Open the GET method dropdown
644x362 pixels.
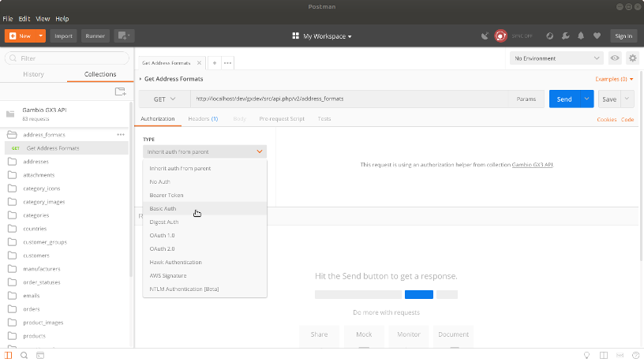[x=164, y=99]
